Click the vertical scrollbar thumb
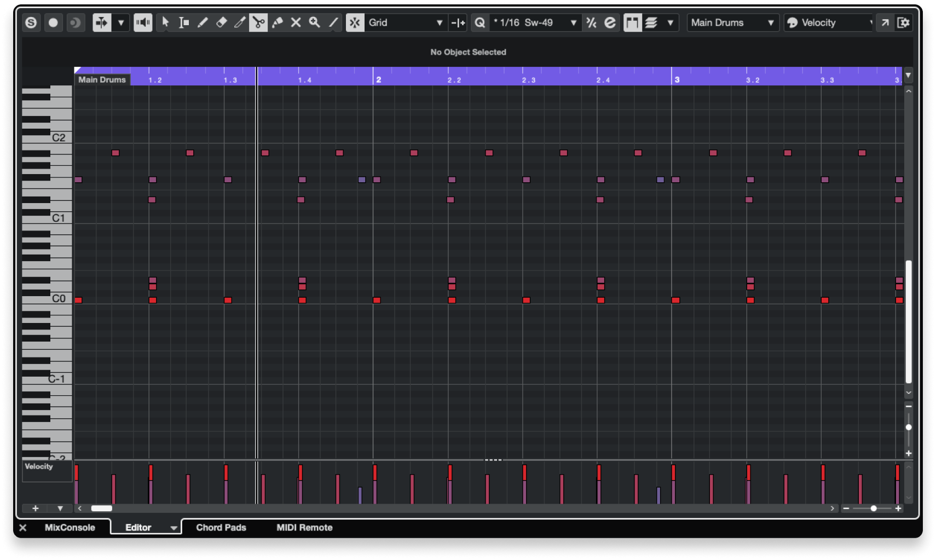Screen dimensions: 936x560 [x=908, y=322]
